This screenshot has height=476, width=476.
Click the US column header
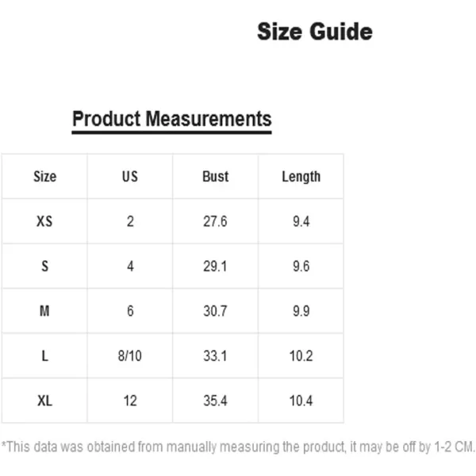[130, 176]
